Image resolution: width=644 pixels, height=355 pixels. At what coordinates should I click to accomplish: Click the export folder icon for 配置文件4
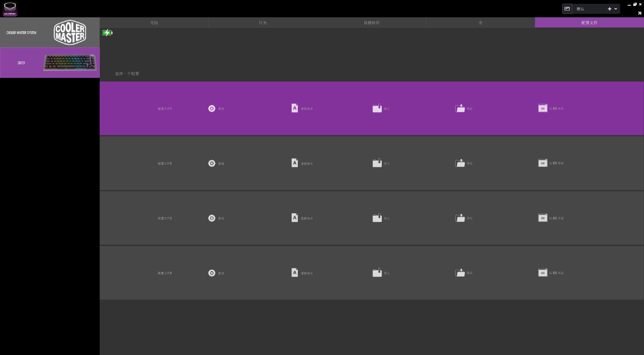460,273
